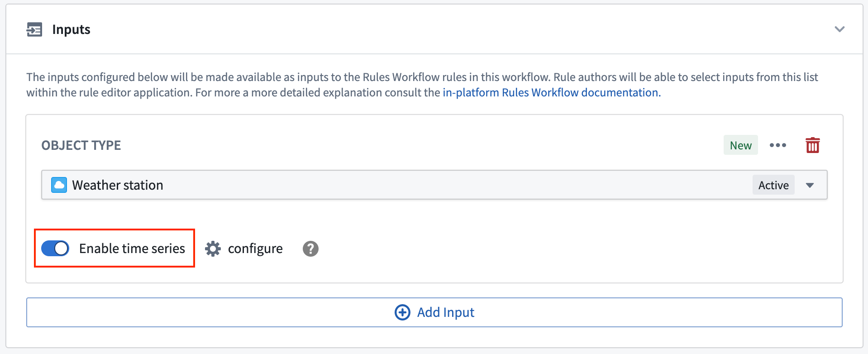The image size is (868, 354).
Task: Click the Weather station cloud icon
Action: [59, 185]
